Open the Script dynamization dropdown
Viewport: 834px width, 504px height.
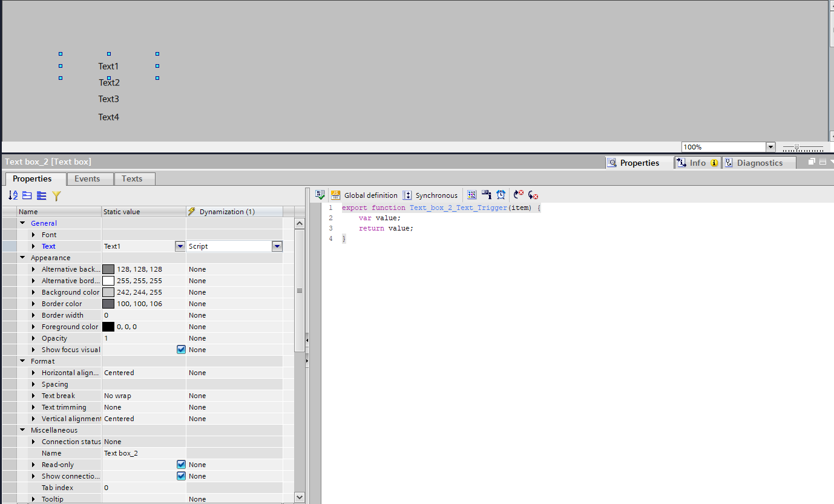tap(277, 246)
